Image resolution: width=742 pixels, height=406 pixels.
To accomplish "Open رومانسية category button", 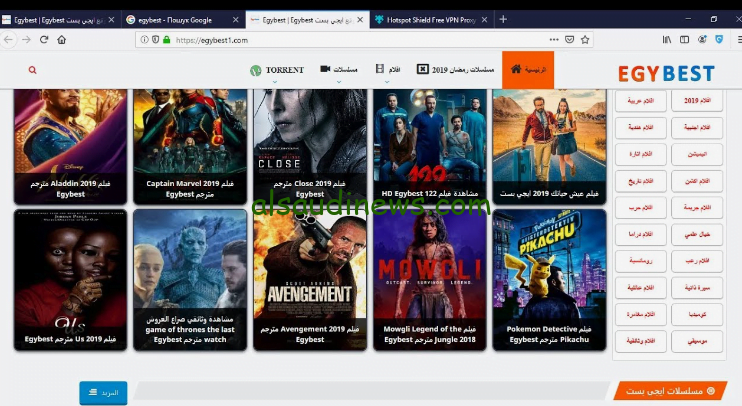I will click(x=641, y=261).
